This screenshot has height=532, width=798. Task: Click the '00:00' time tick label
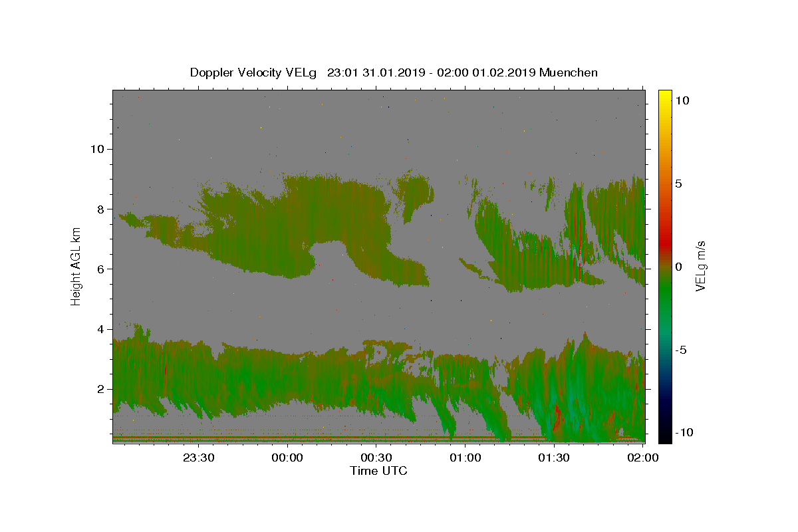288,458
